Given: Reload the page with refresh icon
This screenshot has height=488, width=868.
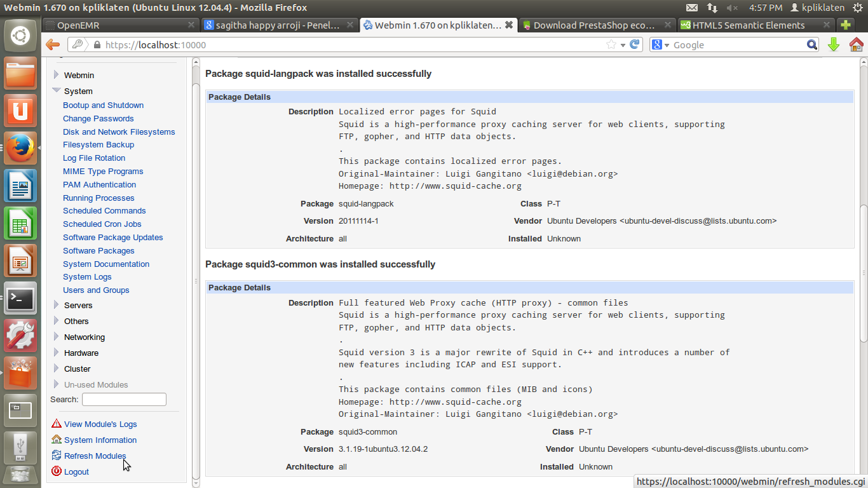Looking at the screenshot, I should click(x=634, y=44).
